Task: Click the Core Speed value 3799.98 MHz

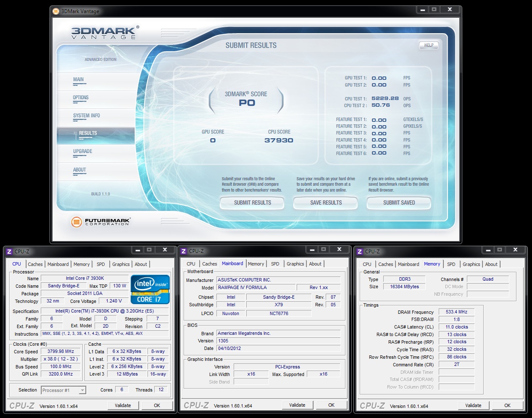Action: [61, 351]
